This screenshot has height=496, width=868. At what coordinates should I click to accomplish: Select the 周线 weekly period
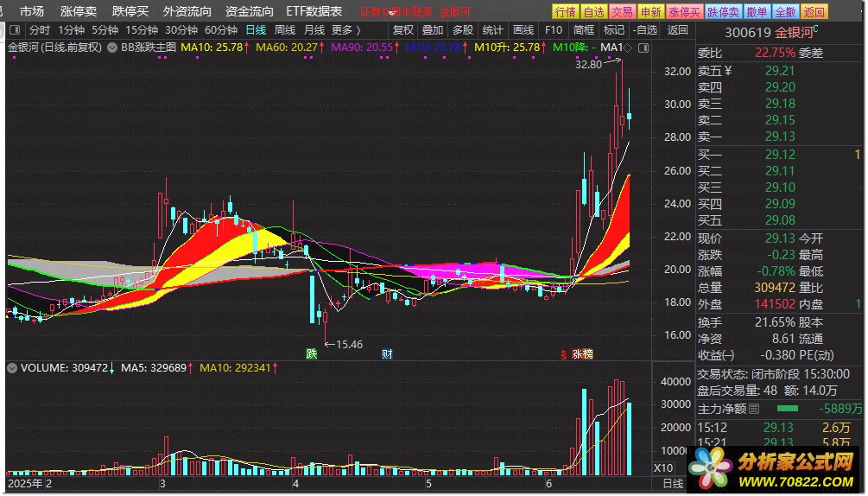pos(285,30)
